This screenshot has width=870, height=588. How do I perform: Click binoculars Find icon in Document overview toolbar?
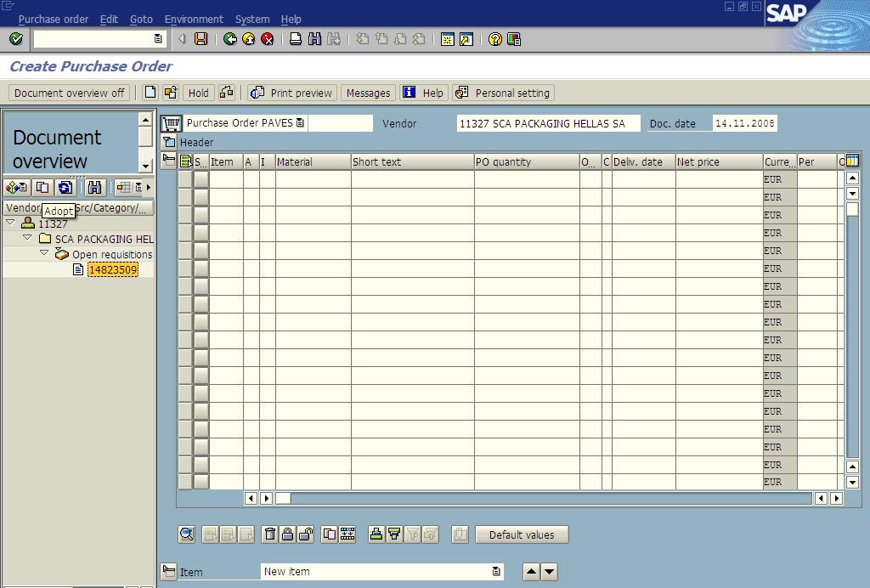click(95, 188)
